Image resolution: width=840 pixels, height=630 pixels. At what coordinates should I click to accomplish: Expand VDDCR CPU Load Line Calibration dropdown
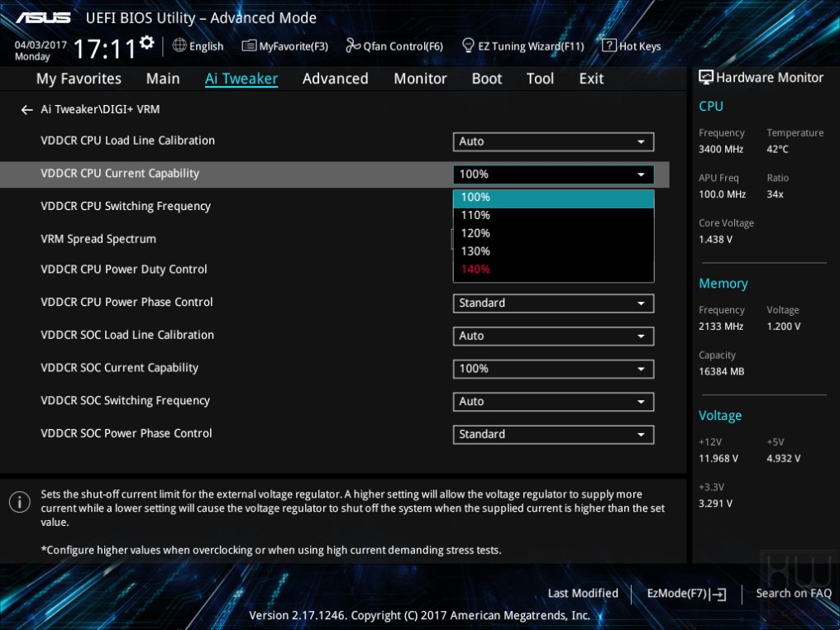coord(553,142)
